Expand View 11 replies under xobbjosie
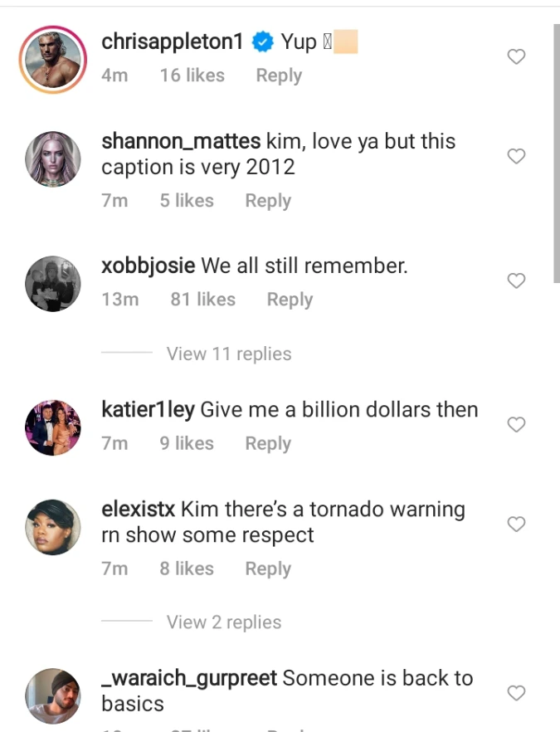This screenshot has height=732, width=560. 228,354
